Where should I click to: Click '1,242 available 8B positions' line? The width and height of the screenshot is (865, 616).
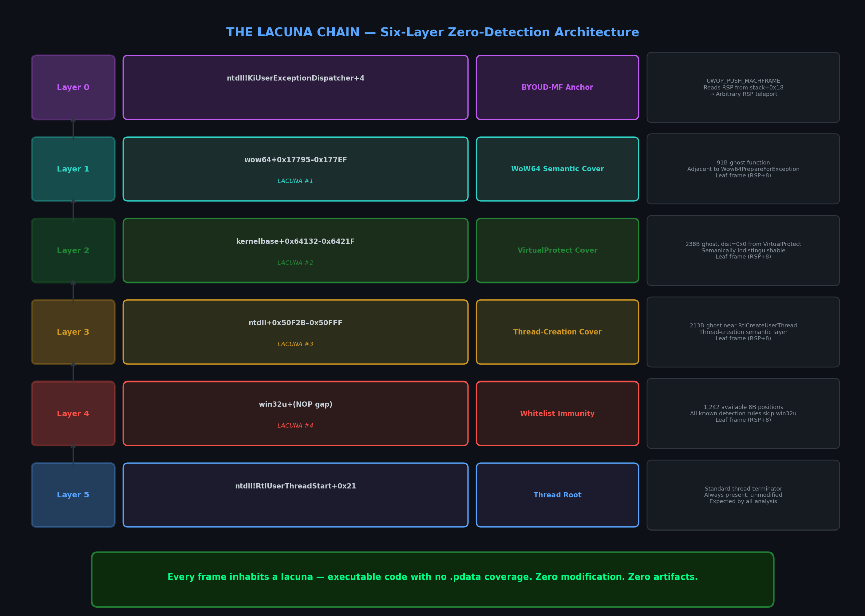pyautogui.click(x=743, y=408)
